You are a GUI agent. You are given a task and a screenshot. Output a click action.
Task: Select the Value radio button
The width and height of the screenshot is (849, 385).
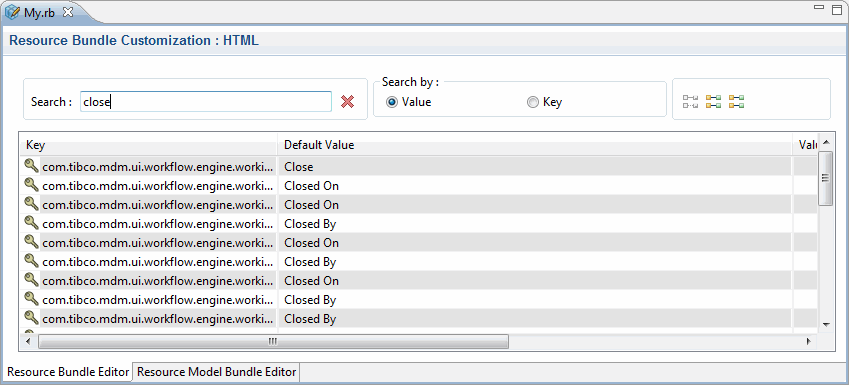click(x=392, y=102)
